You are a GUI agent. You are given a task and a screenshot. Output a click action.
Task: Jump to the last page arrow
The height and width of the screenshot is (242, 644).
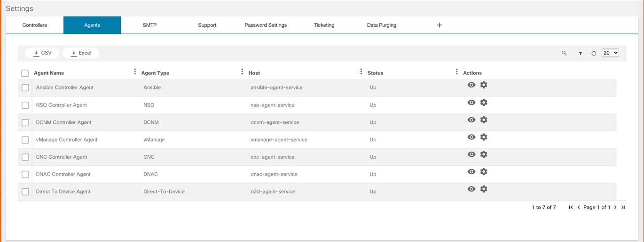[623, 207]
